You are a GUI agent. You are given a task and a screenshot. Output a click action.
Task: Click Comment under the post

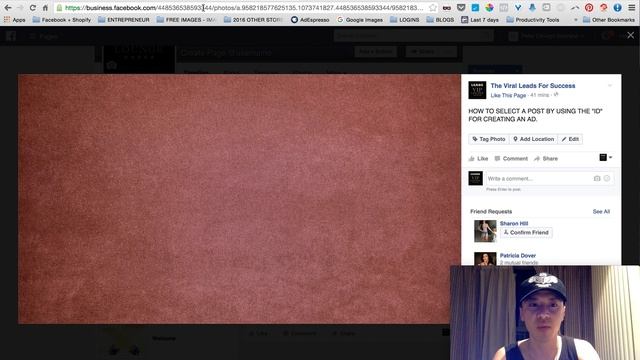click(511, 158)
